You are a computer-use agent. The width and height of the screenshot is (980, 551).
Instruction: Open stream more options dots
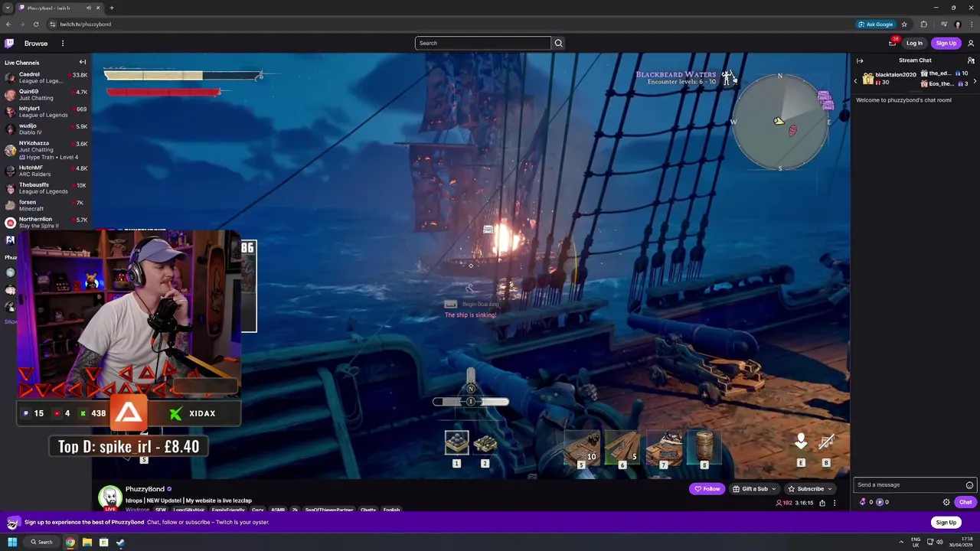click(x=835, y=503)
